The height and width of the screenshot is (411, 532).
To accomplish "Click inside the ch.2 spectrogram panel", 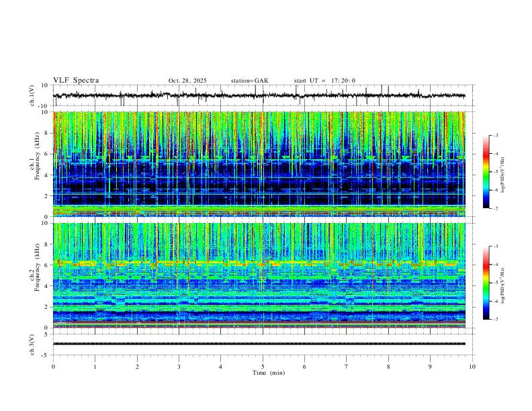I will [259, 275].
